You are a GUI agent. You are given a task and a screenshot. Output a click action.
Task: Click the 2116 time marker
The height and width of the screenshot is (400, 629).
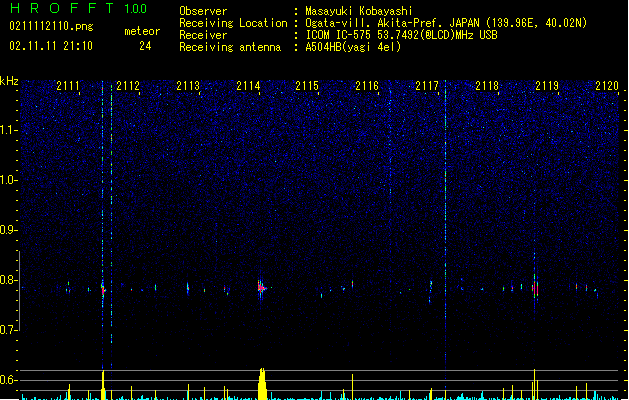click(x=367, y=86)
